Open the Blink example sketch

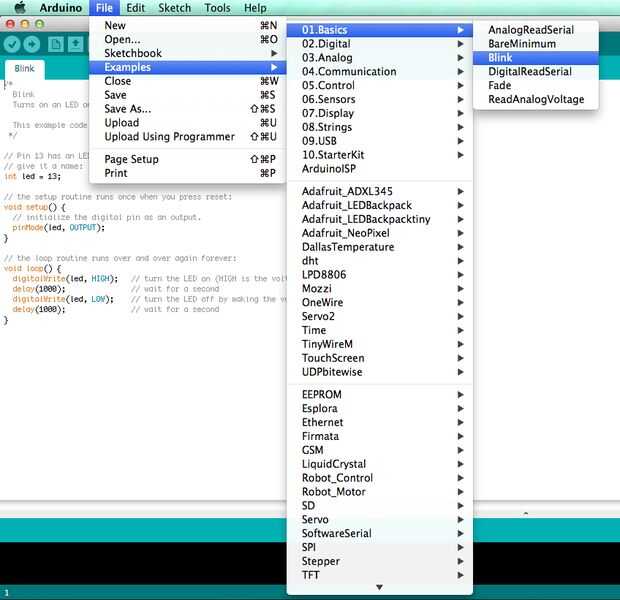click(535, 58)
